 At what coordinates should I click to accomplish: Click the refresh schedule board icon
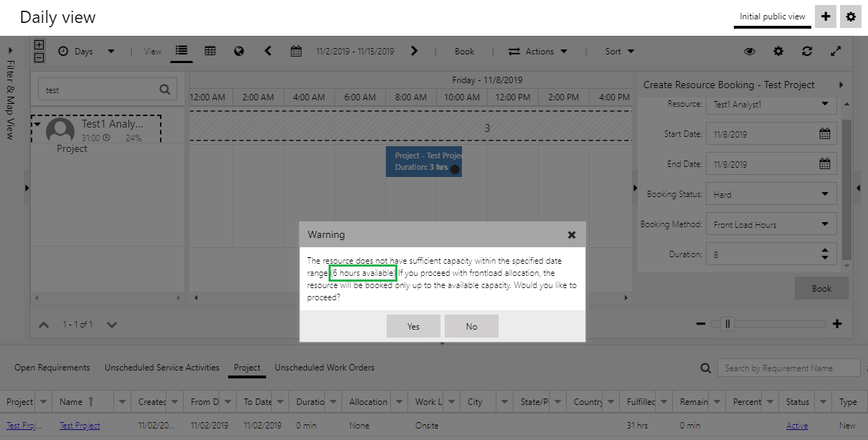tap(807, 51)
